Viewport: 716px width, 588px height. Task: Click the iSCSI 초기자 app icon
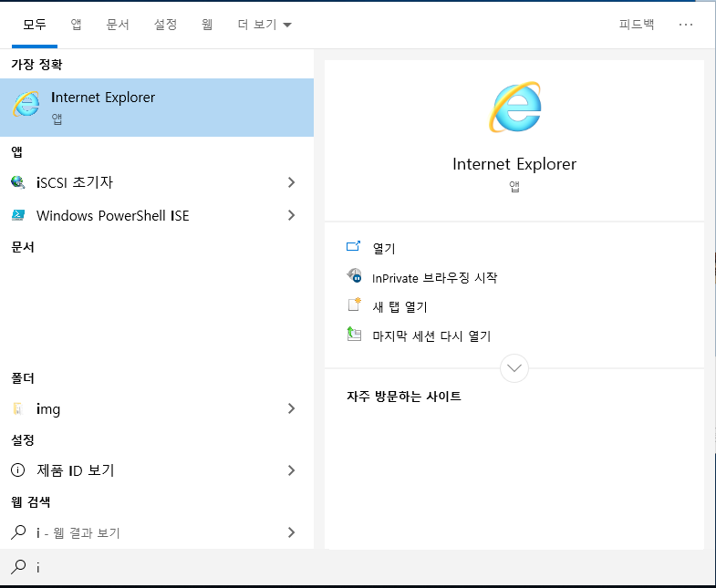(18, 182)
